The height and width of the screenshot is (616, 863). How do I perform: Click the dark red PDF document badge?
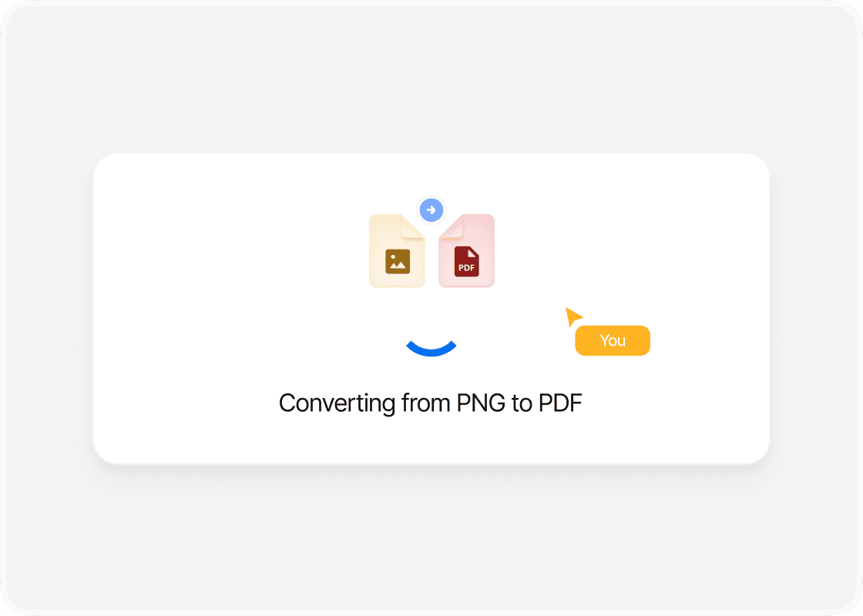click(x=467, y=261)
